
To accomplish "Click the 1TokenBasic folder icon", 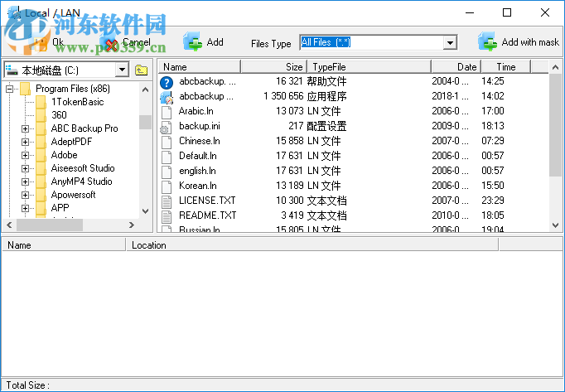I will tap(41, 102).
